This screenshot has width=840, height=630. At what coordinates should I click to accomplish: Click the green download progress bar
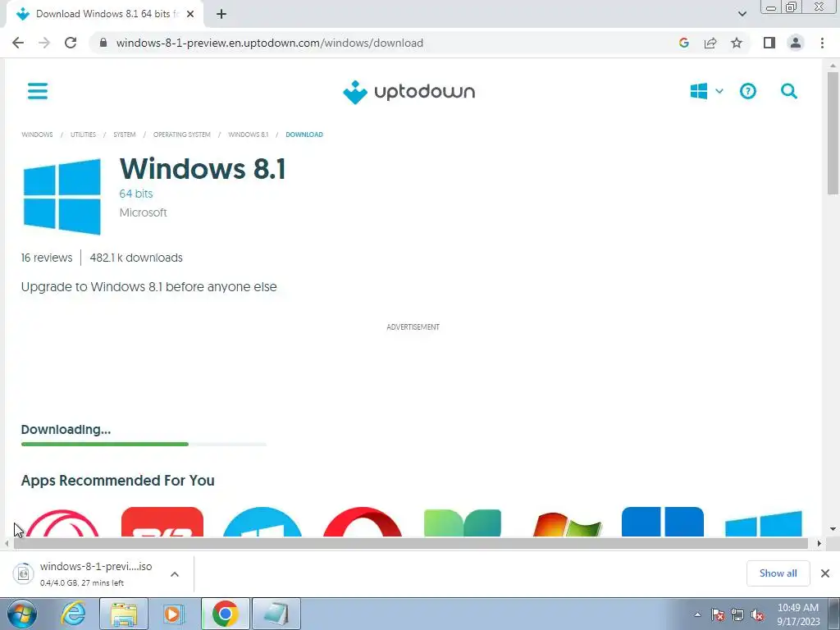coord(104,444)
